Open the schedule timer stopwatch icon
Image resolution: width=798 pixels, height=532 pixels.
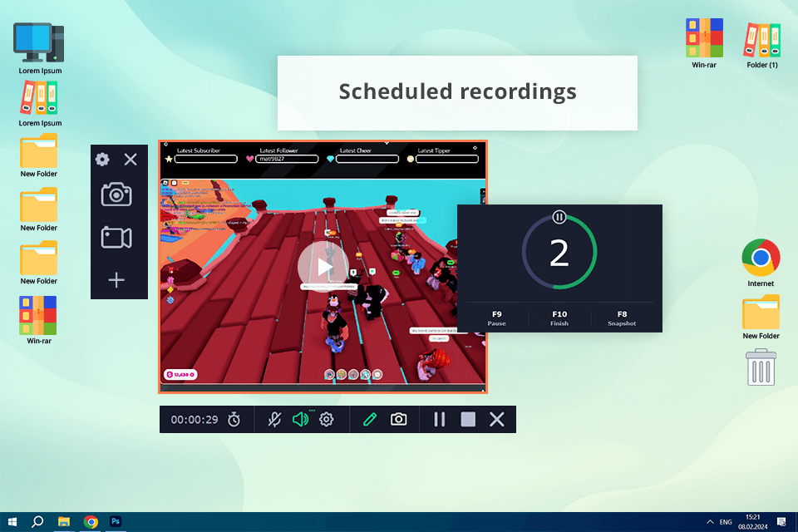234,420
